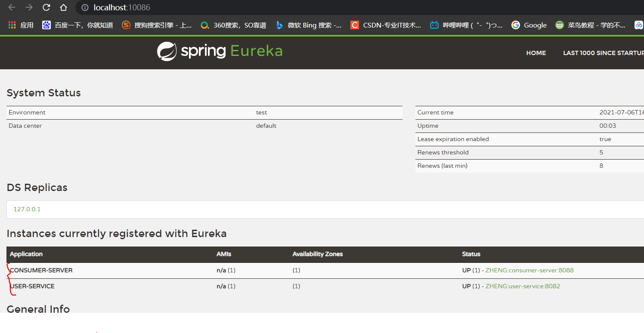Viewport: 644px width, 333px height.
Task: Open the Sogou search bookmark
Action: [x=157, y=25]
